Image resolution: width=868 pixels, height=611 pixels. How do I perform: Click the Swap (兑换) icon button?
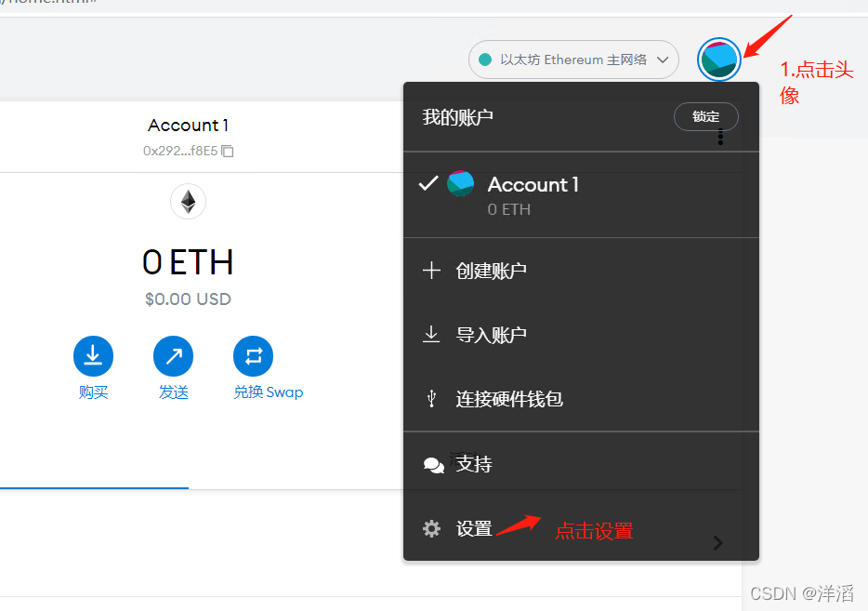click(253, 355)
